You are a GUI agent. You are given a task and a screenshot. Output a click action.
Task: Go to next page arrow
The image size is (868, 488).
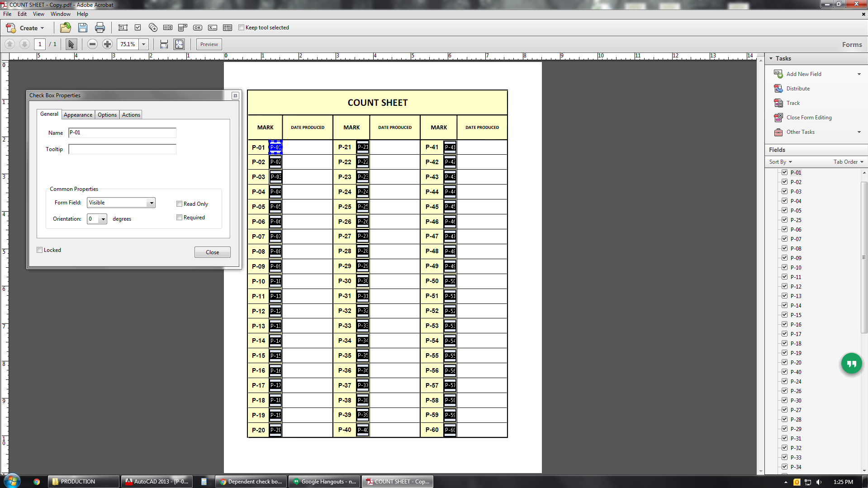coord(25,44)
